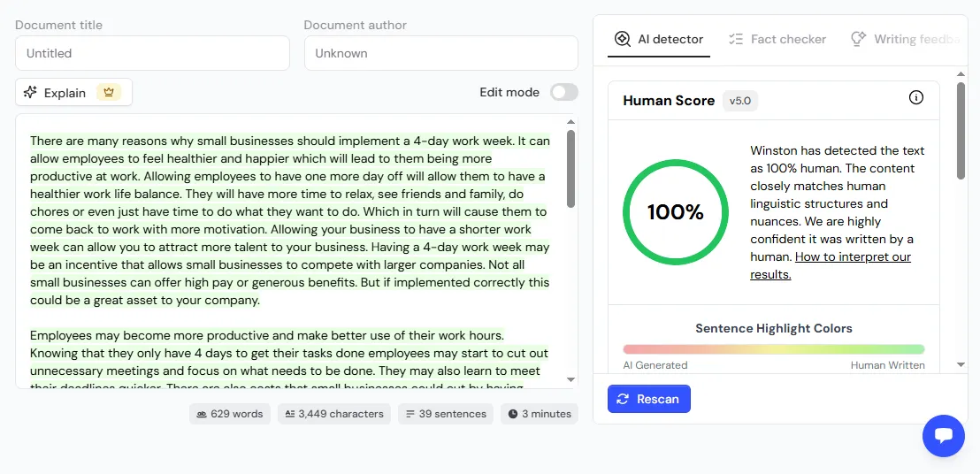
Task: Click sentence starting 'There are many reasons'
Action: click(x=272, y=141)
